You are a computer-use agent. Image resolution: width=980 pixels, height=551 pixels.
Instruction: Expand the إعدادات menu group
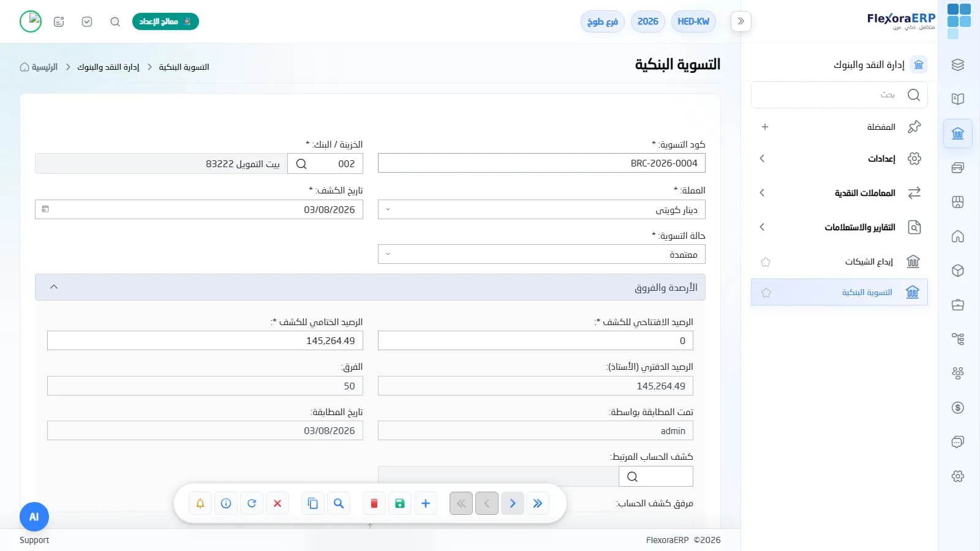839,159
